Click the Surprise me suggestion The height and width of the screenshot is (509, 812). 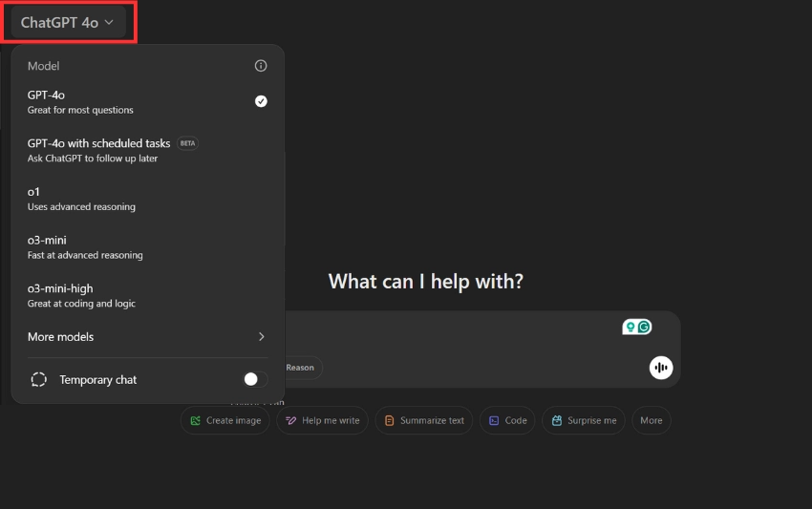(x=584, y=420)
